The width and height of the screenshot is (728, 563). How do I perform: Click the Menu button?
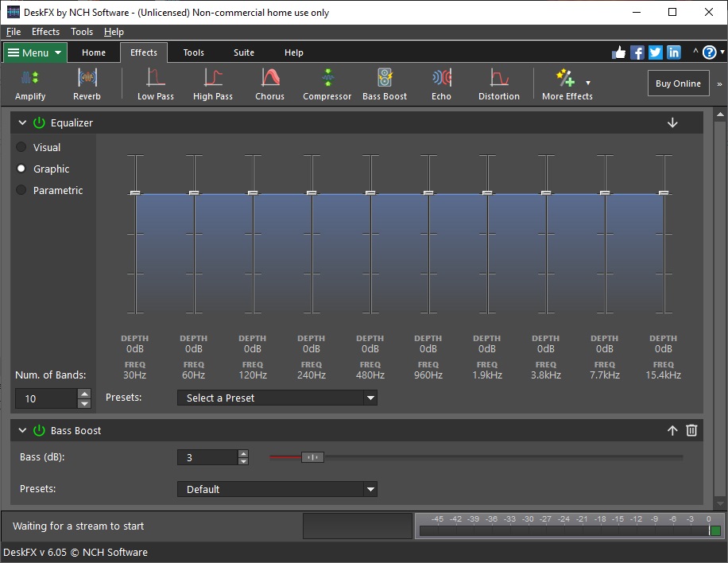pyautogui.click(x=34, y=52)
